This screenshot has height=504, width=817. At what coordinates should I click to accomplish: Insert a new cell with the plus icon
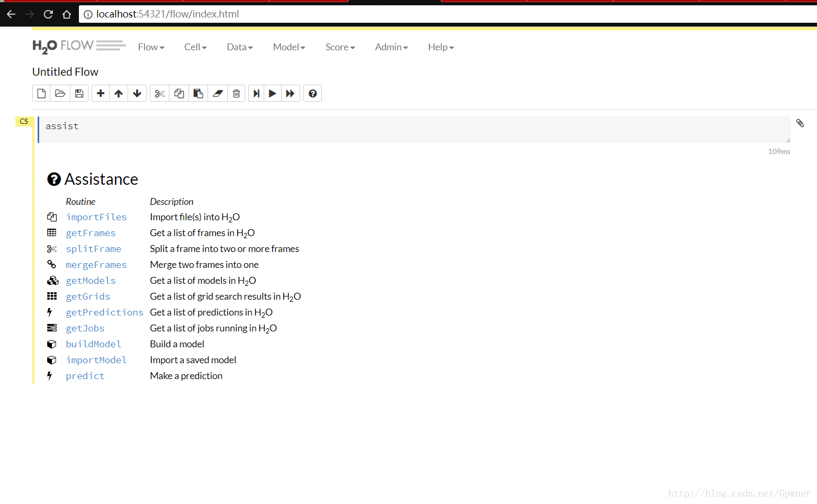(101, 94)
